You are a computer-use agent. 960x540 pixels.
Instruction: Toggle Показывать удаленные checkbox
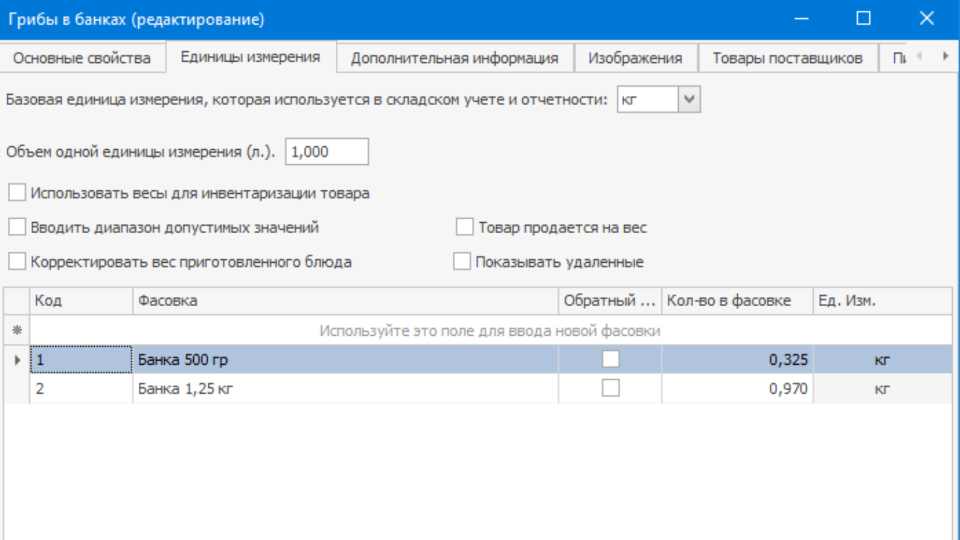[x=462, y=261]
